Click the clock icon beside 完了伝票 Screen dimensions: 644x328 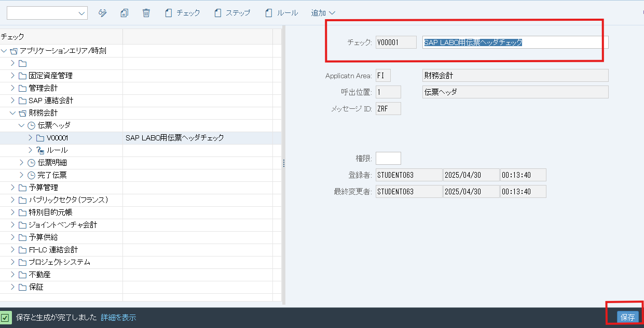(31, 175)
